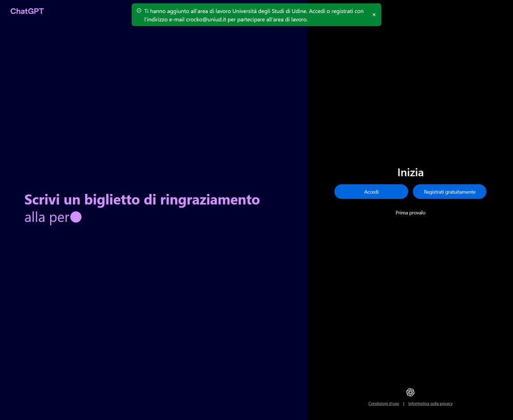The width and height of the screenshot is (513, 420).
Task: Click the ChatGPT wordmark in the top-left corner
Action: pos(27,11)
